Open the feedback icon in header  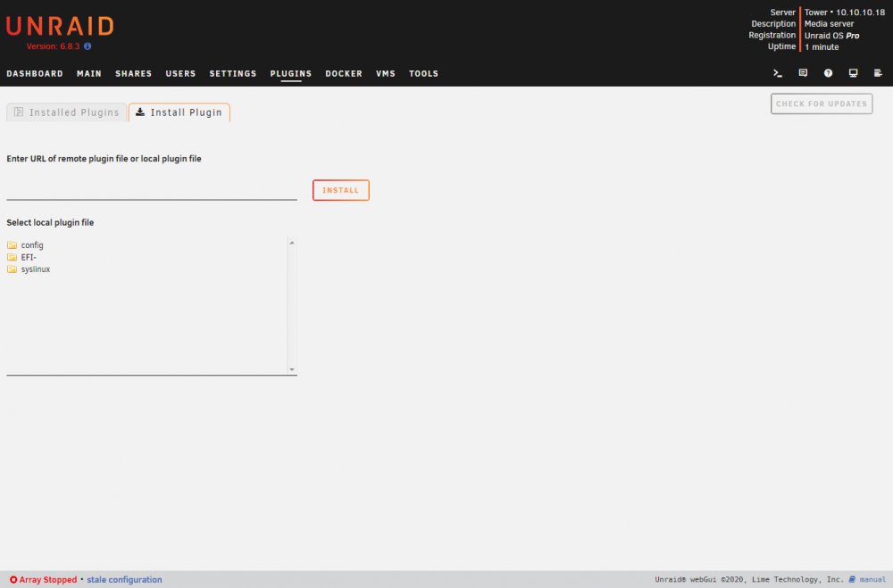tap(803, 73)
